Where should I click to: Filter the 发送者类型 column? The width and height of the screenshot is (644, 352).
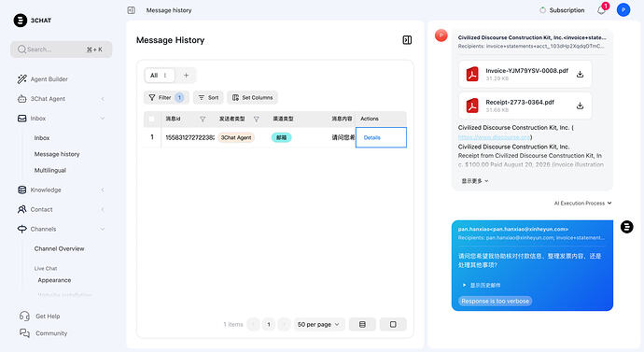257,119
